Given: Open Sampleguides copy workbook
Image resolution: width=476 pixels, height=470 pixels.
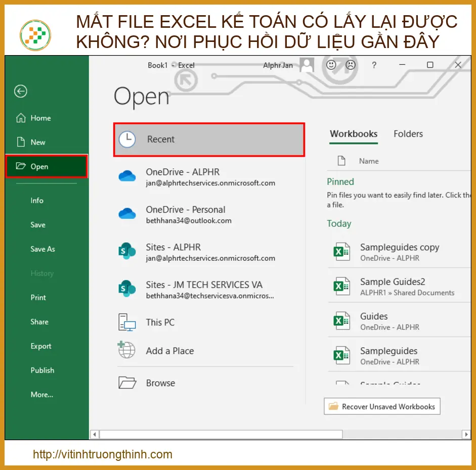Looking at the screenshot, I should (400, 252).
